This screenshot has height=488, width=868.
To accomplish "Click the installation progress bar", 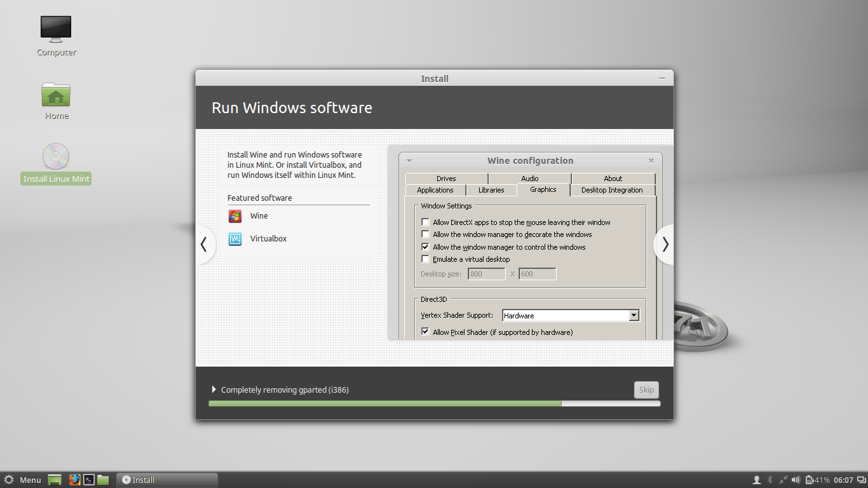I will [x=434, y=403].
